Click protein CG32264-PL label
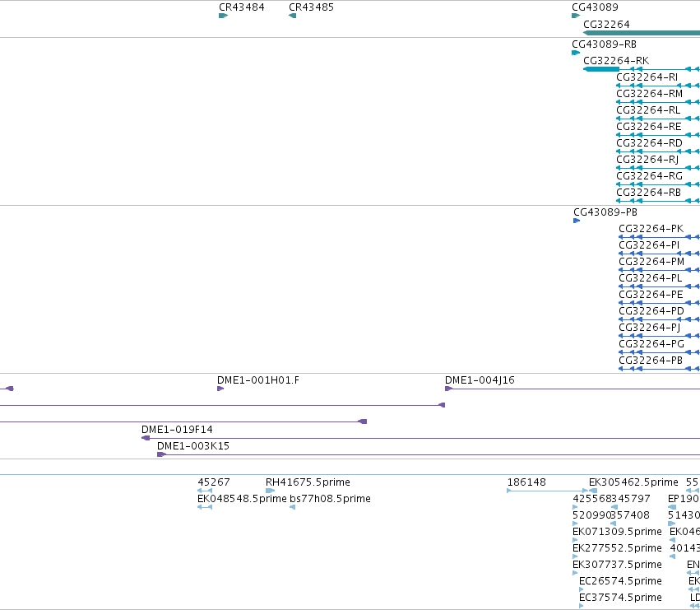The image size is (700, 610). (x=651, y=278)
